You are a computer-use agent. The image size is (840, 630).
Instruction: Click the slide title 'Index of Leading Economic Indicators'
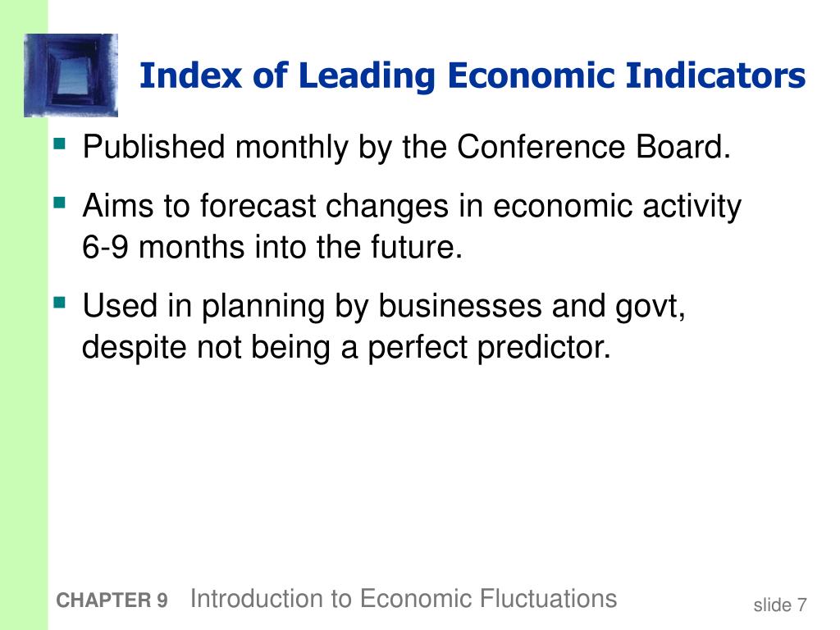(x=472, y=75)
